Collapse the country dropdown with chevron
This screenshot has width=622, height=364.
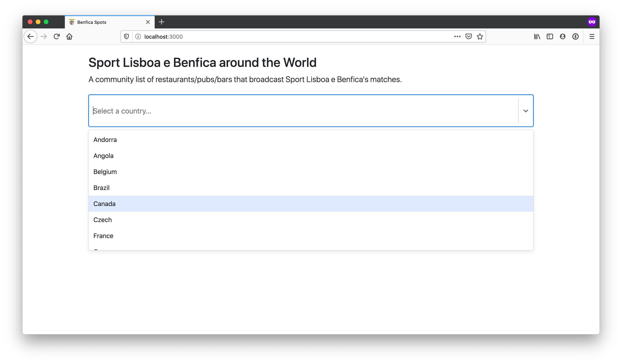(x=526, y=111)
